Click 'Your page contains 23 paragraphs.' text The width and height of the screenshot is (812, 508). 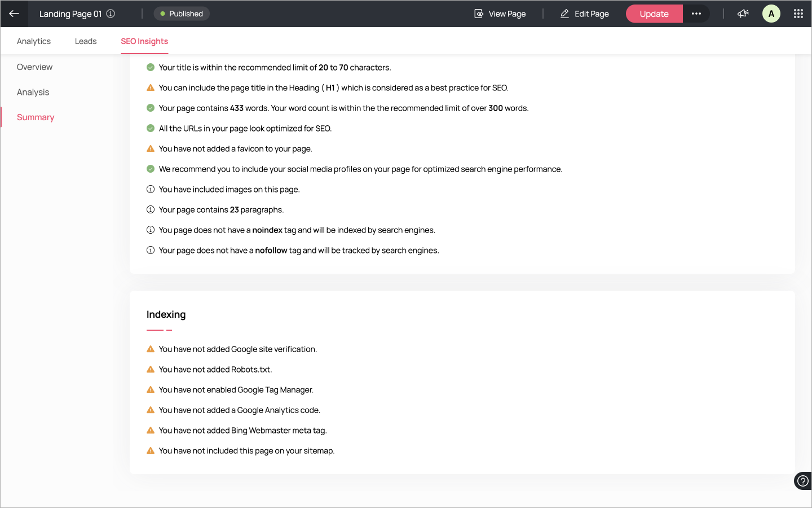coord(221,210)
